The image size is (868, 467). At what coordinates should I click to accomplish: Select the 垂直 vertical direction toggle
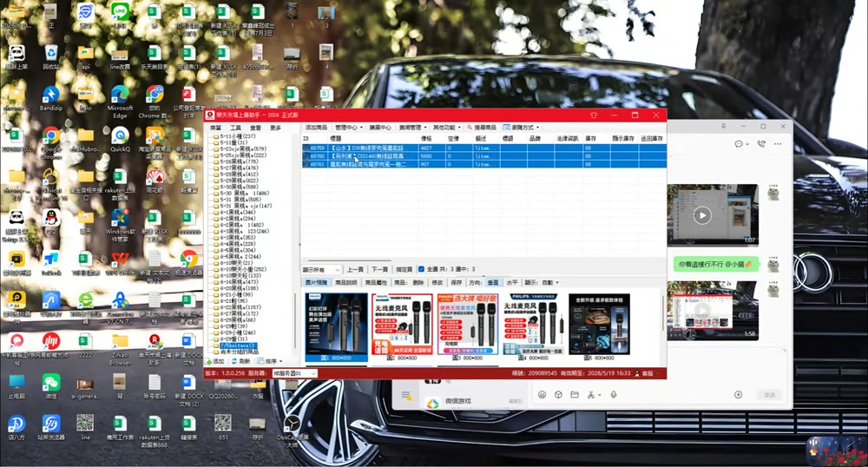point(493,282)
